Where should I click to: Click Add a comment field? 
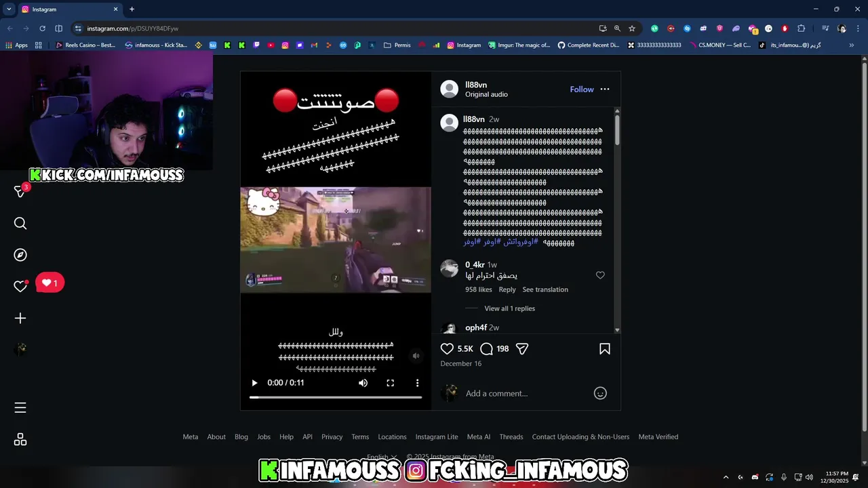click(526, 394)
